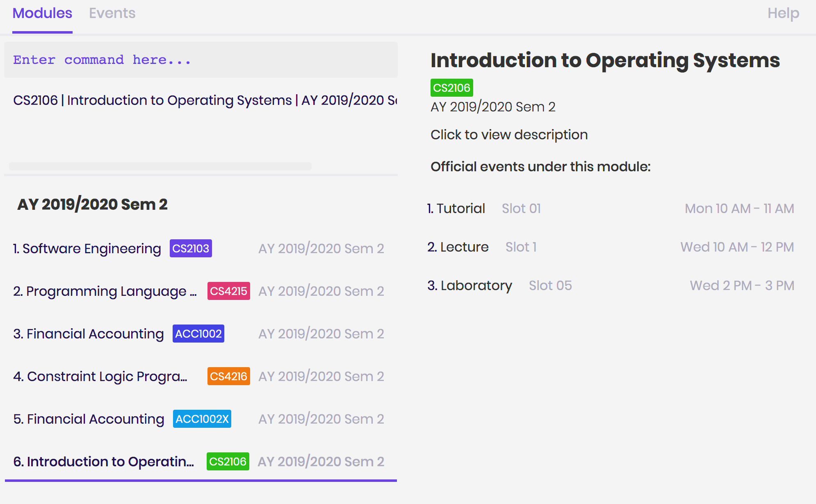
Task: Click the blue ACC1002 code badge
Action: (x=198, y=334)
